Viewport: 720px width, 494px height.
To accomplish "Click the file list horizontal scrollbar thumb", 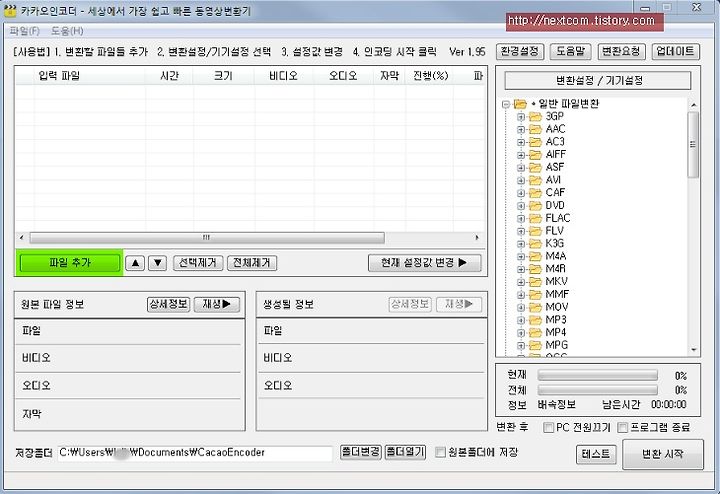I will coord(207,238).
